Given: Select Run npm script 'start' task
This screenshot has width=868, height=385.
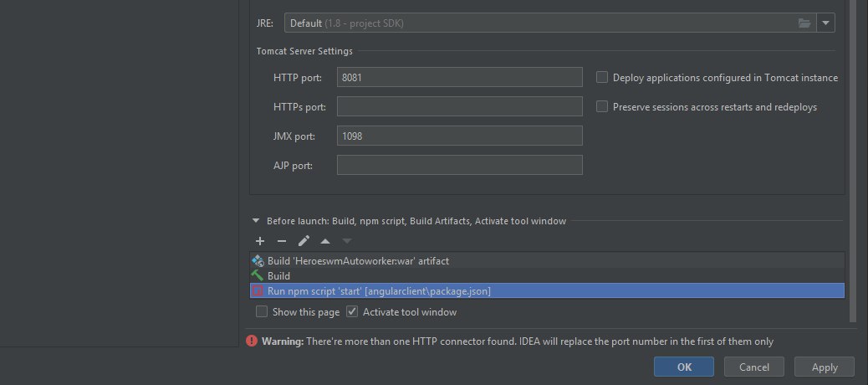Looking at the screenshot, I should [x=548, y=290].
